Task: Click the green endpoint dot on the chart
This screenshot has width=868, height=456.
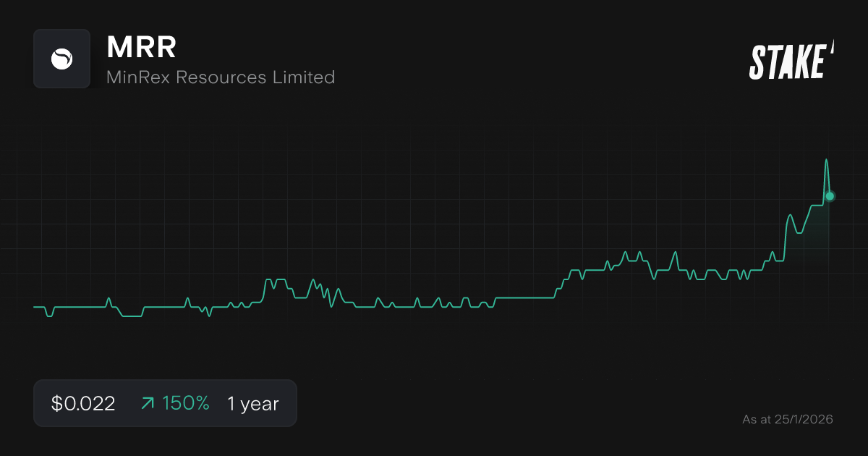Action: coord(829,195)
